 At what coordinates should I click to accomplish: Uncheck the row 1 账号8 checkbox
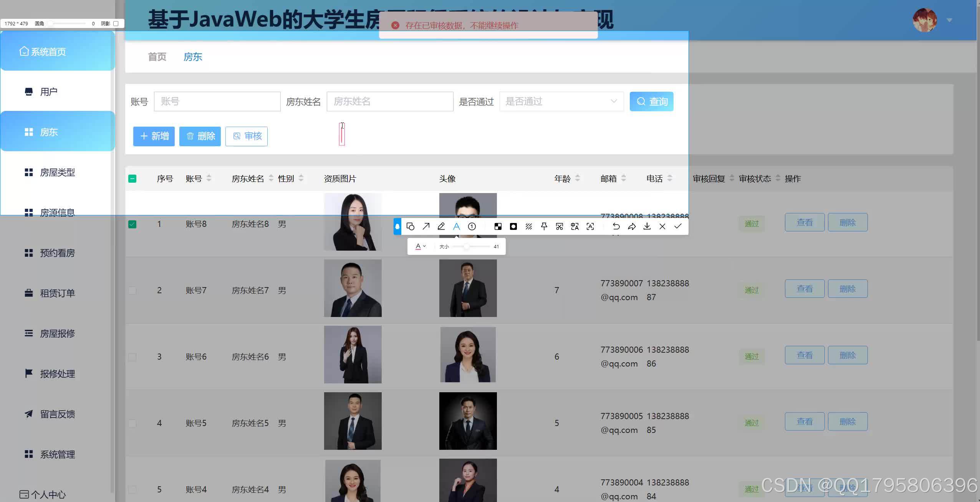[x=132, y=224]
